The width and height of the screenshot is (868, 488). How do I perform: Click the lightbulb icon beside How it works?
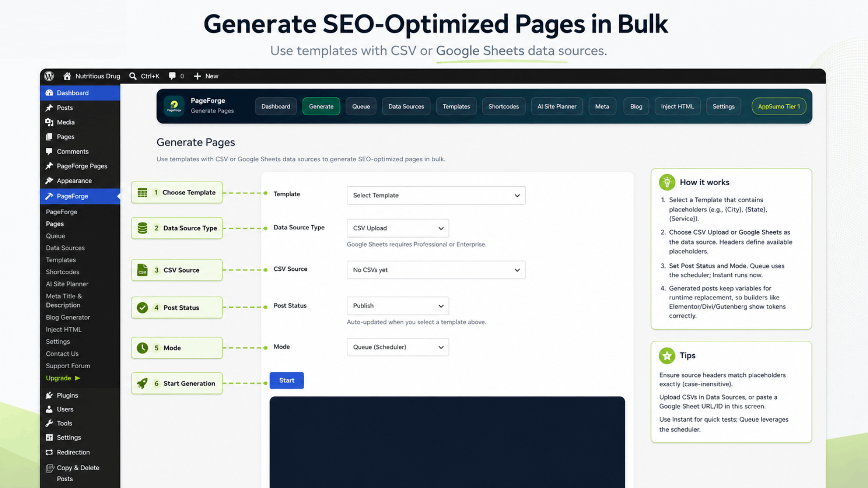pos(667,182)
